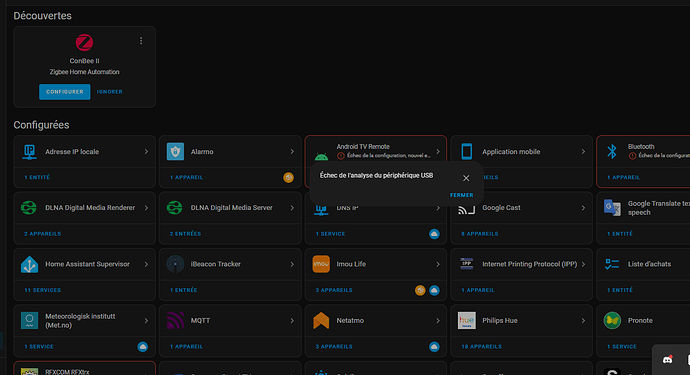
Task: Click the Netatmo orange logo icon
Action: pos(321,320)
